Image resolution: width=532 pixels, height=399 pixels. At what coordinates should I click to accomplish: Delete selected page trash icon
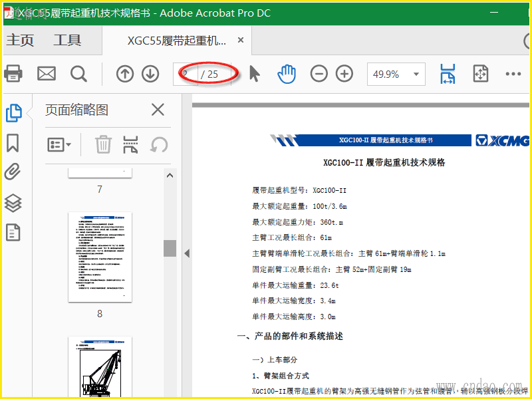click(x=103, y=144)
